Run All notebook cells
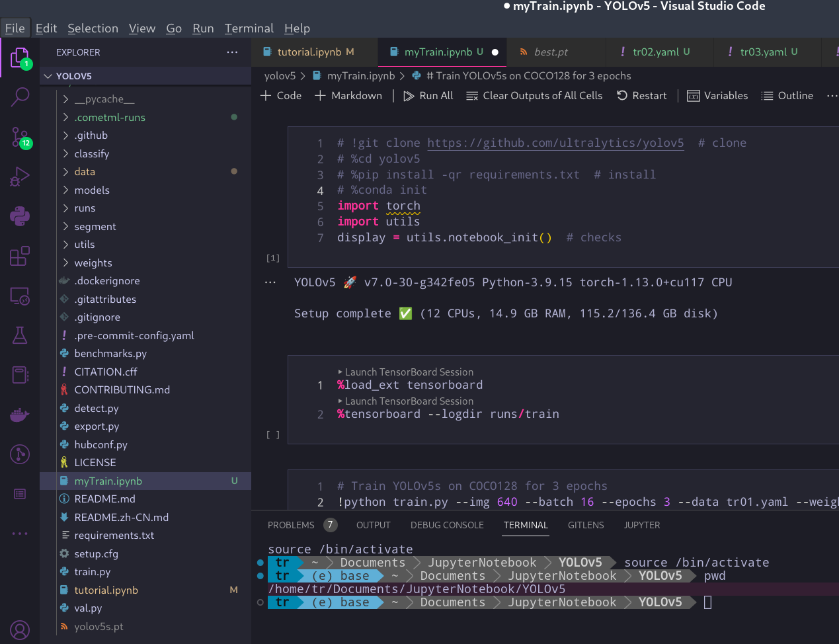Screen dimensions: 839x644 click(428, 96)
